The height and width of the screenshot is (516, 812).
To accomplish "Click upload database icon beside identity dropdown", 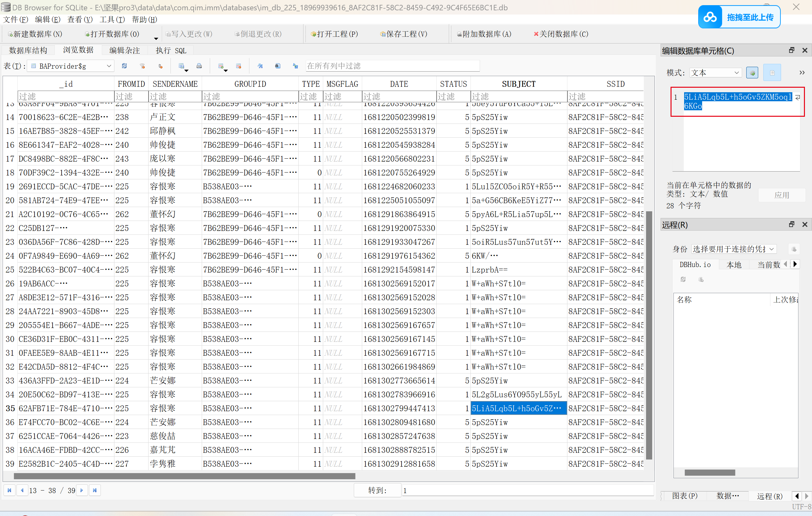I will pyautogui.click(x=794, y=249).
